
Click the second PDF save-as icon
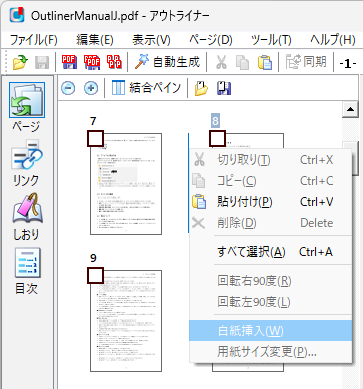(x=92, y=62)
